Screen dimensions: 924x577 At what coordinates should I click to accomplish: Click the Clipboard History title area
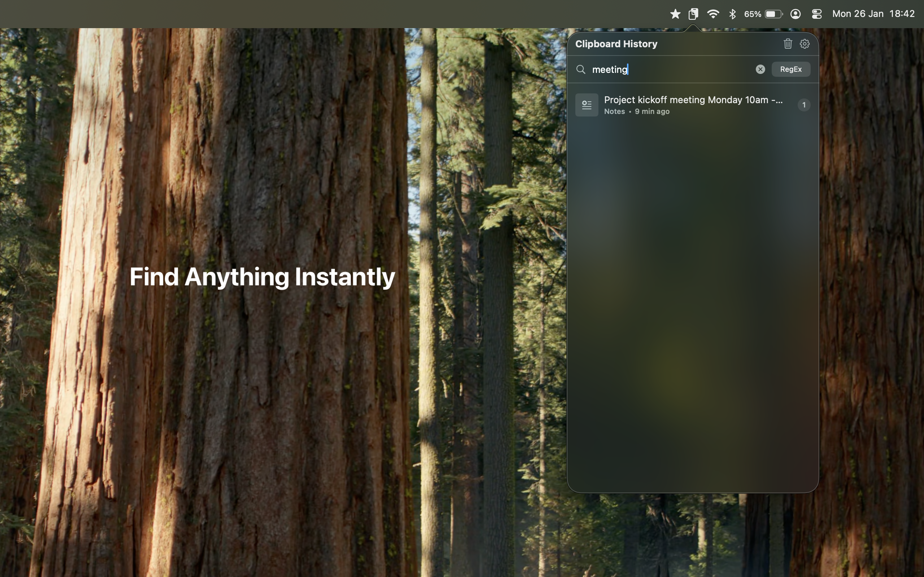(x=615, y=44)
